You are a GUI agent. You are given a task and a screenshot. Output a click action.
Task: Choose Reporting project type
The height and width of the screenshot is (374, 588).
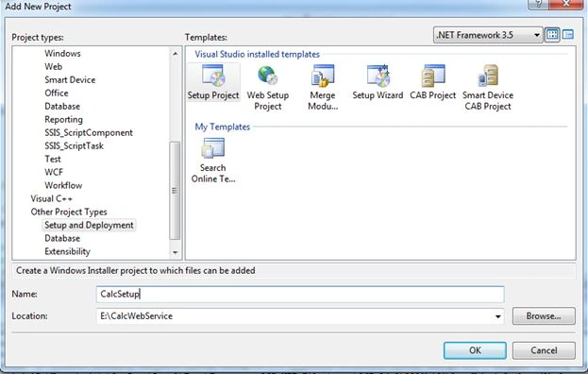coord(63,119)
